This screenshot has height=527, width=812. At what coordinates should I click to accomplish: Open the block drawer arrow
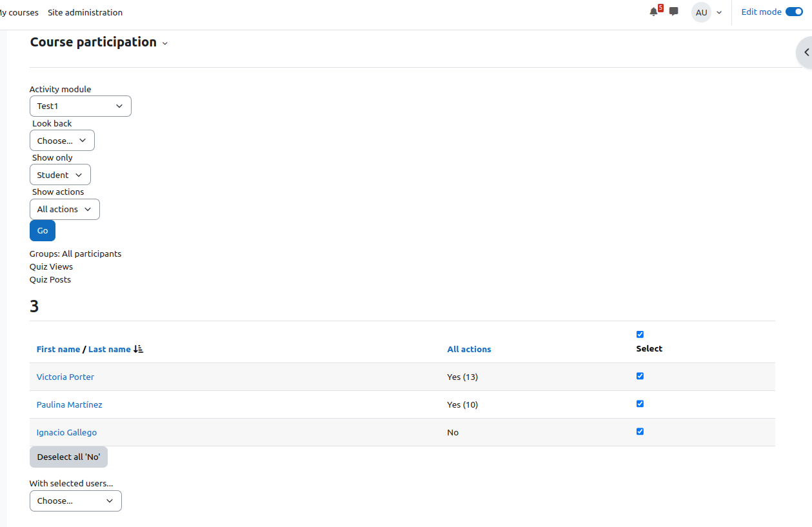click(x=806, y=52)
